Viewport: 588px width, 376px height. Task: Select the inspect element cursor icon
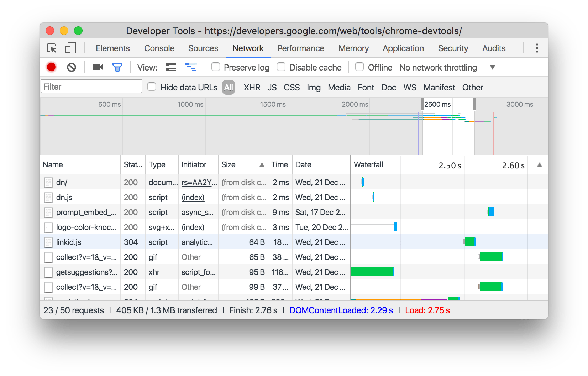[51, 48]
